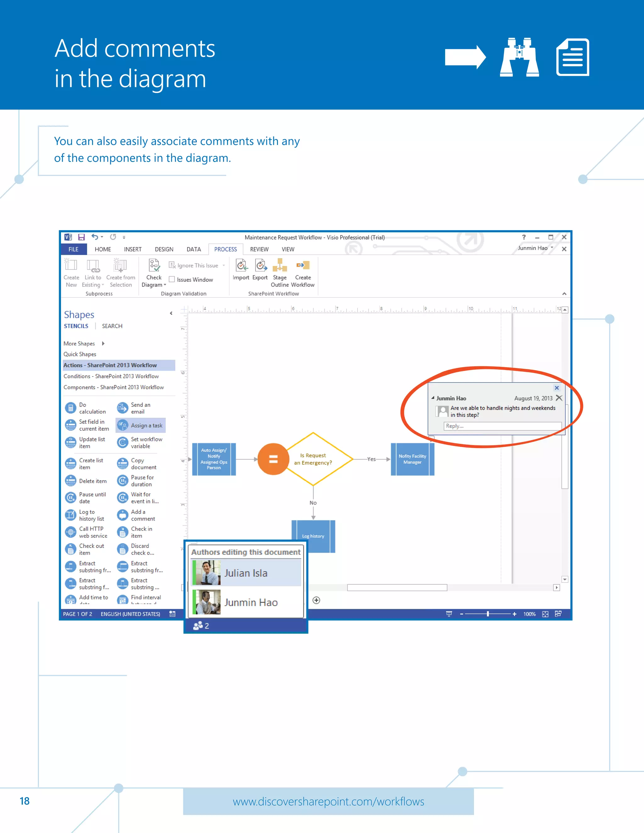The height and width of the screenshot is (833, 644).
Task: Select the Assign a task shape
Action: click(x=140, y=425)
